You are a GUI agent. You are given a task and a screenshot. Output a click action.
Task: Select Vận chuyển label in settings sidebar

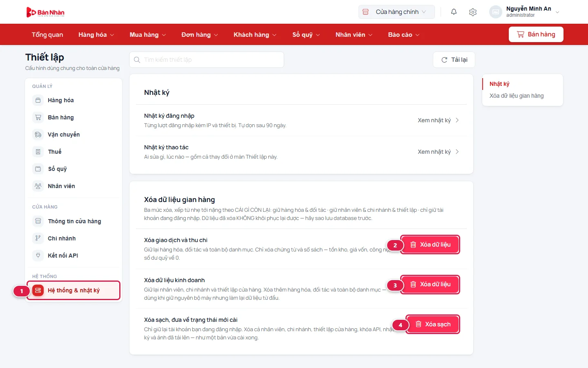64,135
